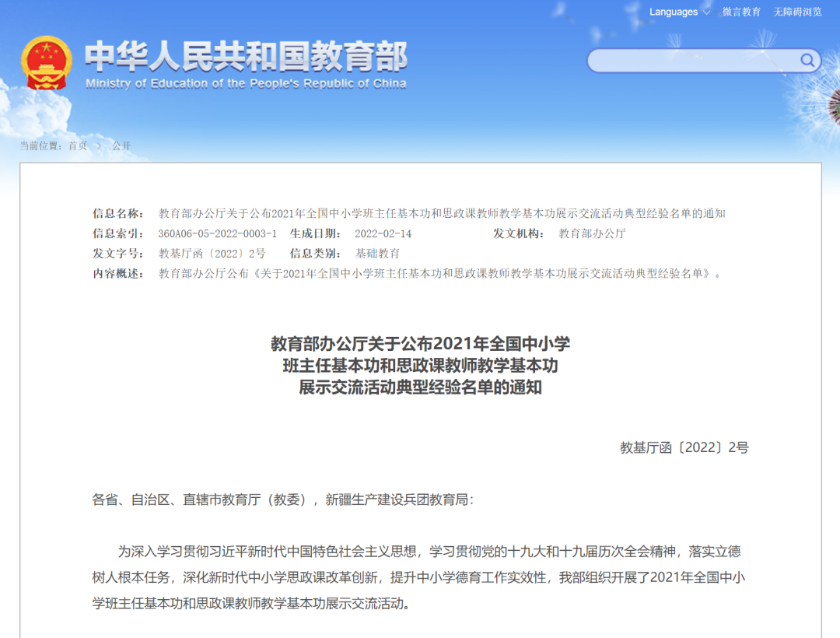Click the 发文机构 label
The image size is (840, 638).
519,233
